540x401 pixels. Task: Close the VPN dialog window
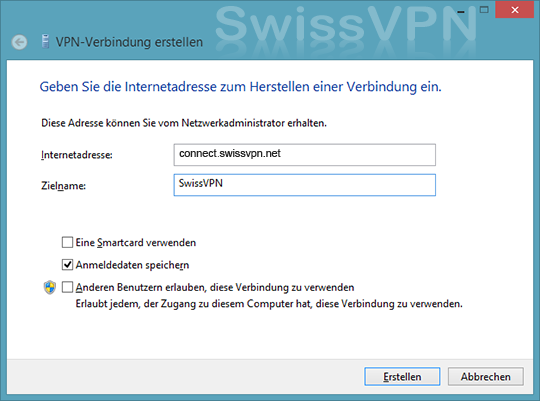(515, 10)
